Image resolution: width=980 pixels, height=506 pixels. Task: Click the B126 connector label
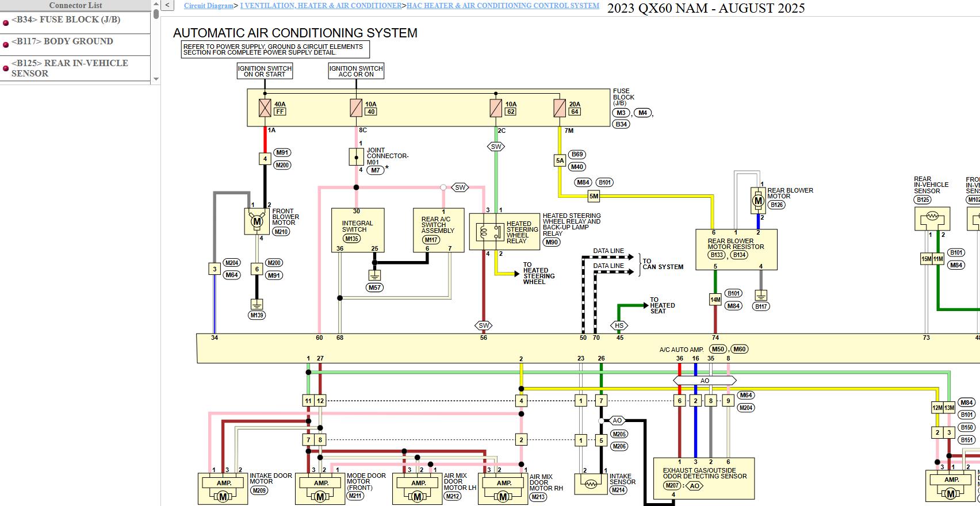pos(776,205)
